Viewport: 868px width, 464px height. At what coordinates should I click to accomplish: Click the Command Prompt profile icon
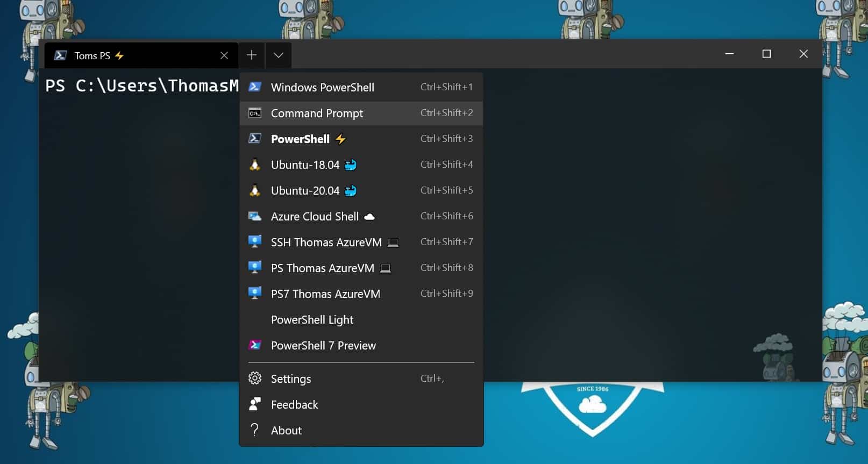[255, 113]
